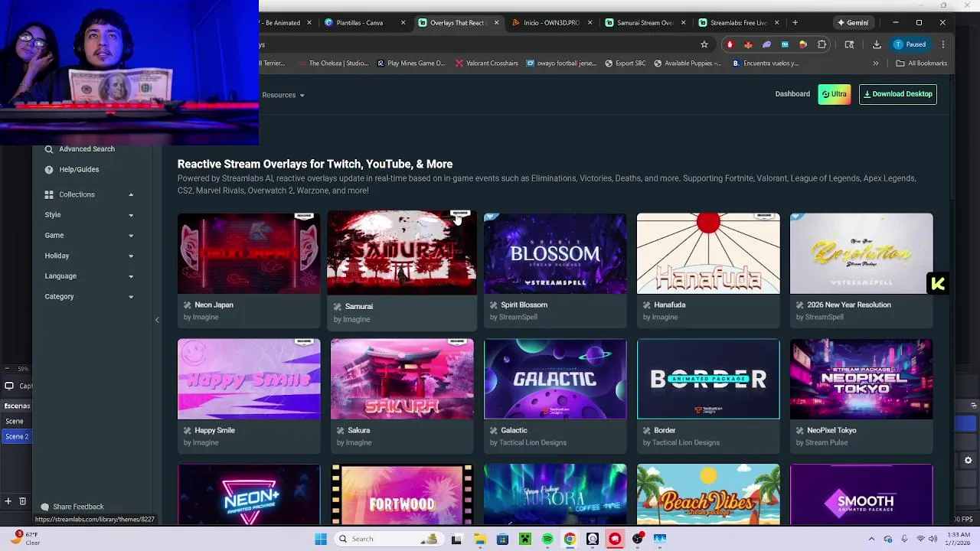980x551 pixels.
Task: Open the Spirit Blossom overlay thumbnail
Action: click(555, 253)
